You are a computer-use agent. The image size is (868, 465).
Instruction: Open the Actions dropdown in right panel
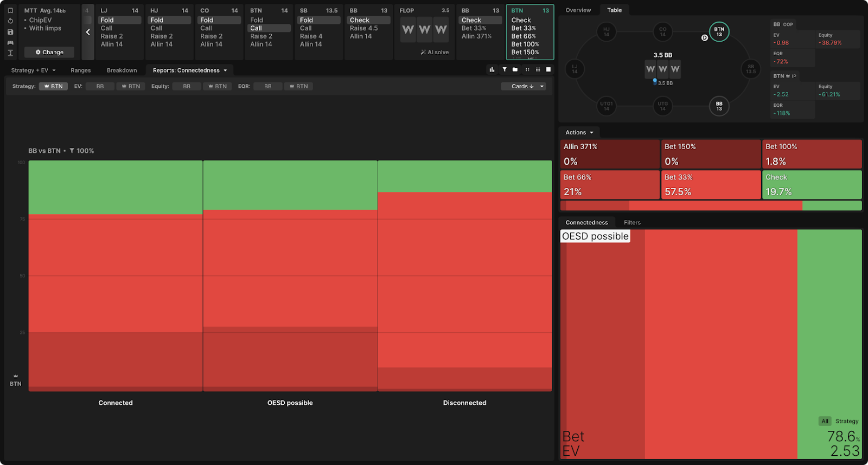tap(579, 132)
